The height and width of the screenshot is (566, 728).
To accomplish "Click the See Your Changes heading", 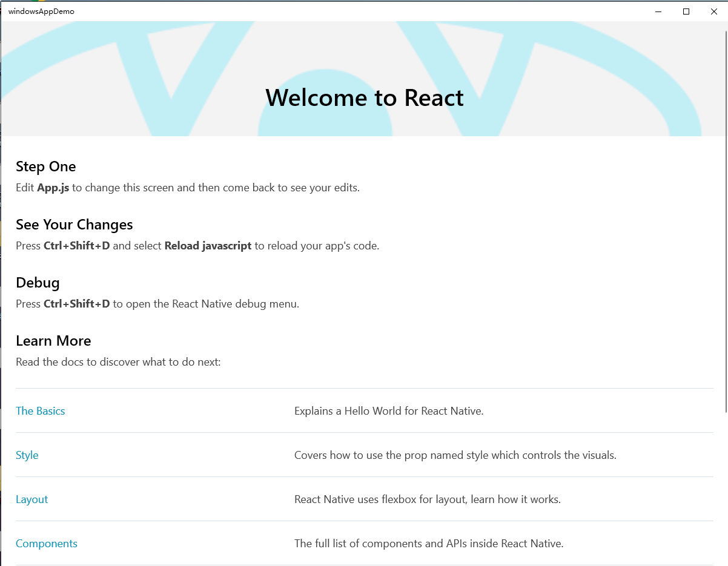I will pyautogui.click(x=74, y=225).
